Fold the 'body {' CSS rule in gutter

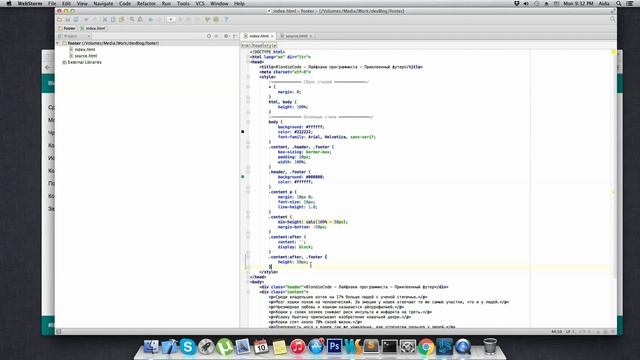pyautogui.click(x=248, y=122)
